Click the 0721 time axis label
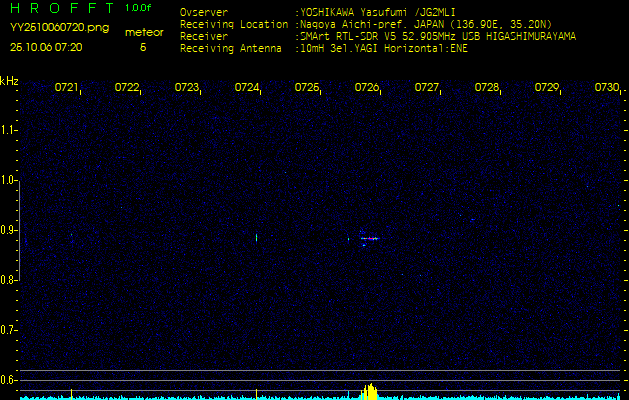Image resolution: width=629 pixels, height=400 pixels. click(x=66, y=87)
